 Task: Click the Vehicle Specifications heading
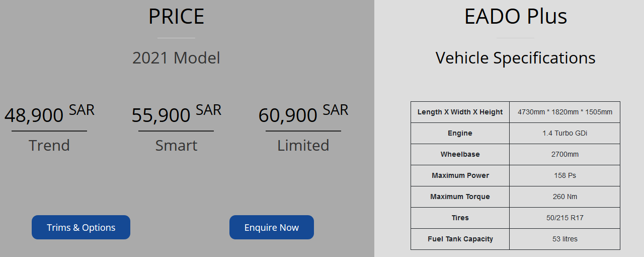point(515,58)
